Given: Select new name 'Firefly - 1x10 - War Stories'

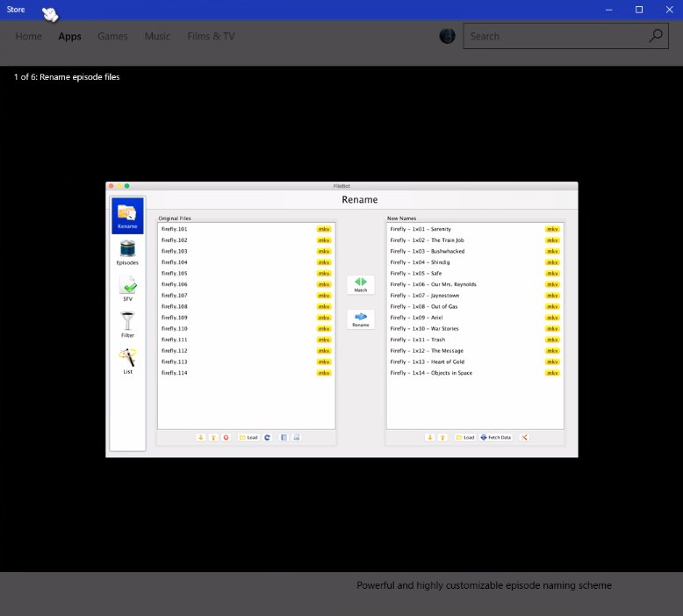Looking at the screenshot, I should (475, 329).
